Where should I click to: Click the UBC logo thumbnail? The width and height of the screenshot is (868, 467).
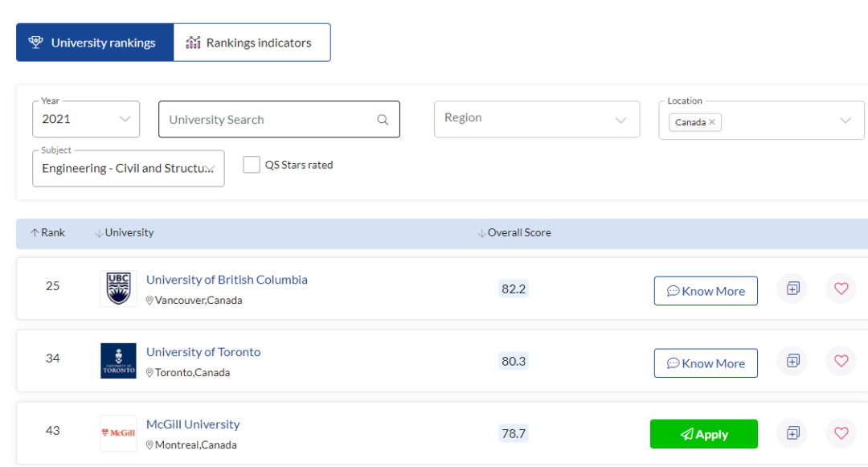[118, 289]
